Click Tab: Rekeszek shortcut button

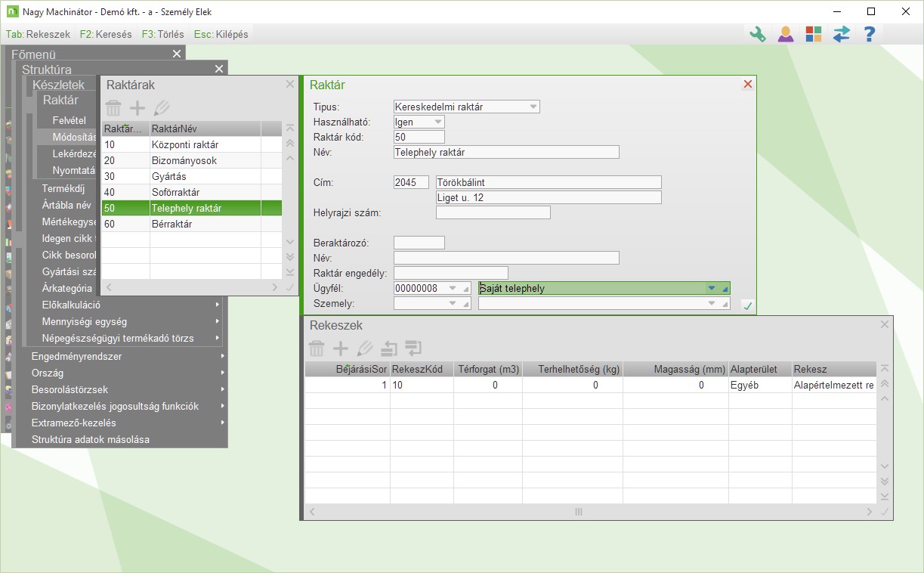coord(38,34)
